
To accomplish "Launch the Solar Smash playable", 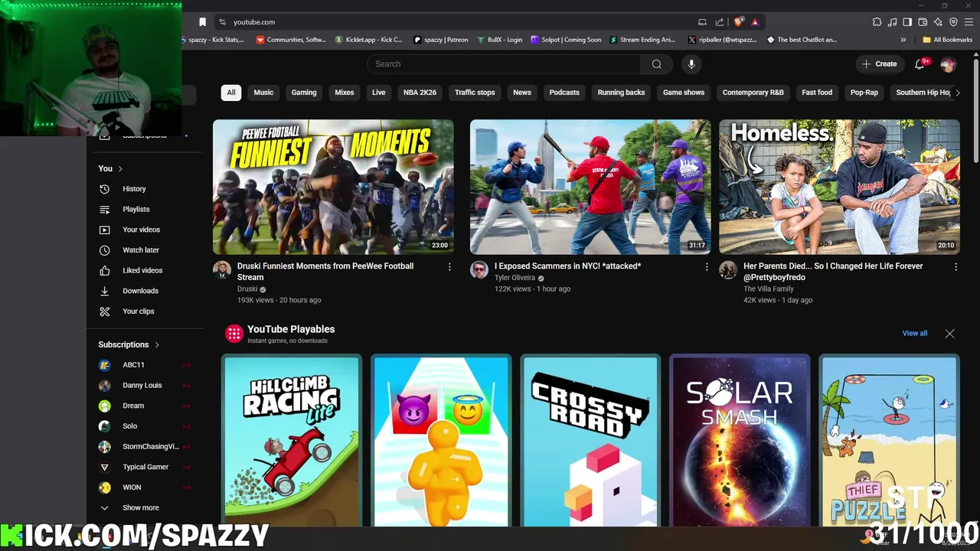I will click(x=740, y=442).
